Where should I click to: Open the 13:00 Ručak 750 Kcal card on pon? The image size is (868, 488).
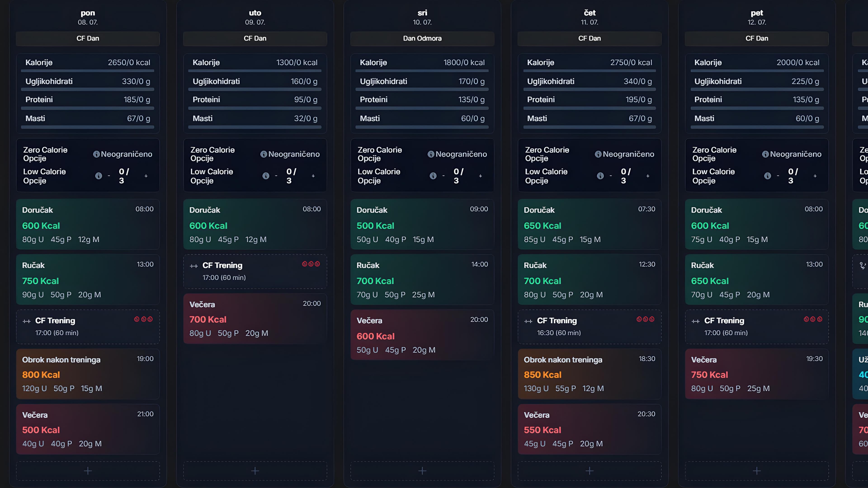tap(88, 279)
